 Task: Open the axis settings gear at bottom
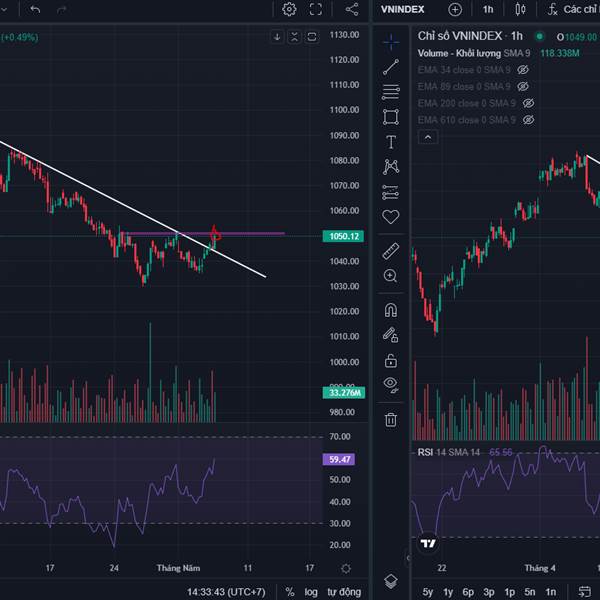pos(346,568)
